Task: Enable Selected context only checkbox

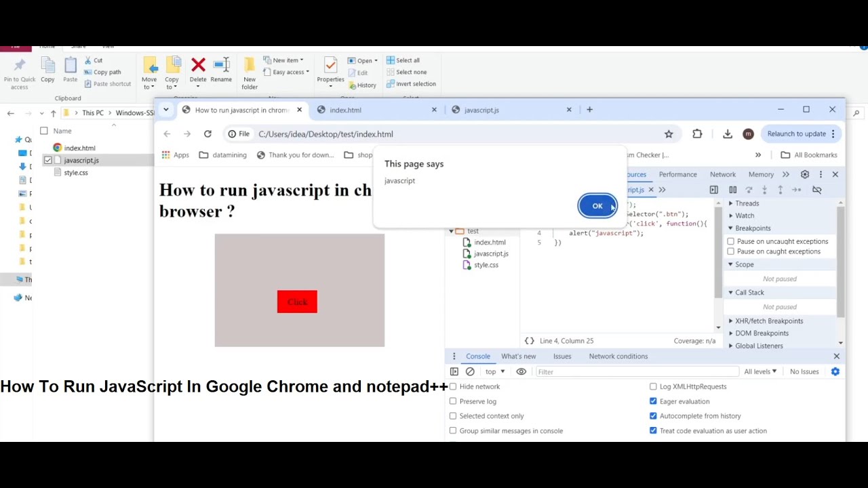Action: (453, 416)
